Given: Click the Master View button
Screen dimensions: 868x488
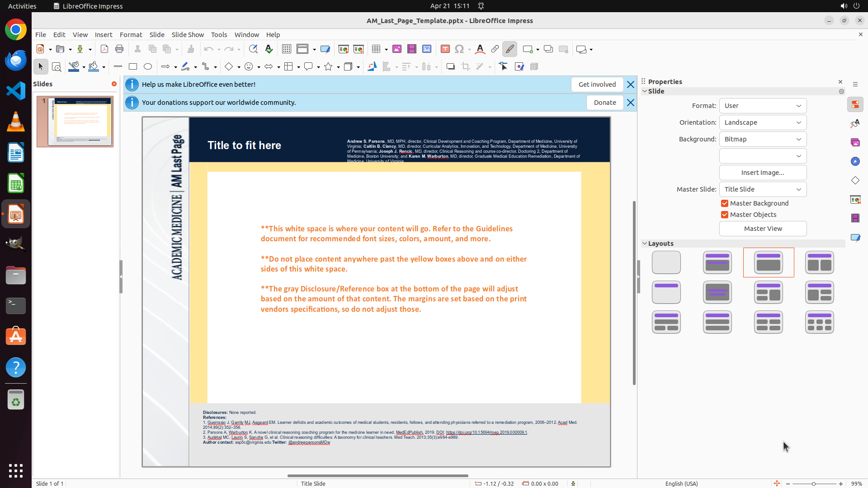Looking at the screenshot, I should click(x=763, y=229).
